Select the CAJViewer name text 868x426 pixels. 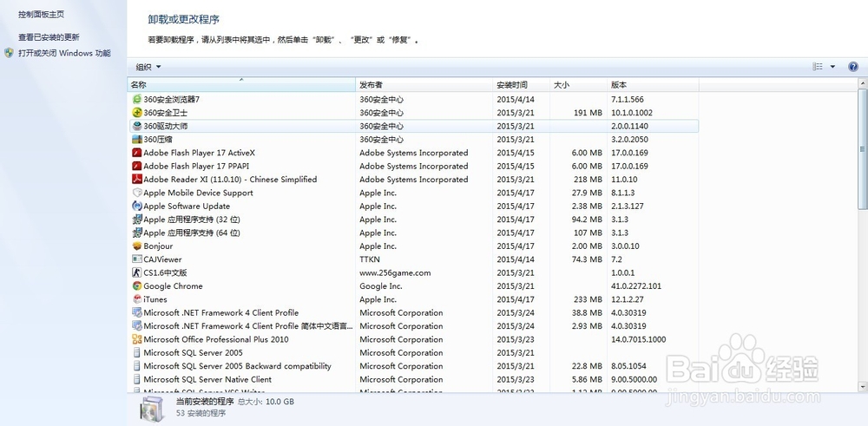point(163,259)
